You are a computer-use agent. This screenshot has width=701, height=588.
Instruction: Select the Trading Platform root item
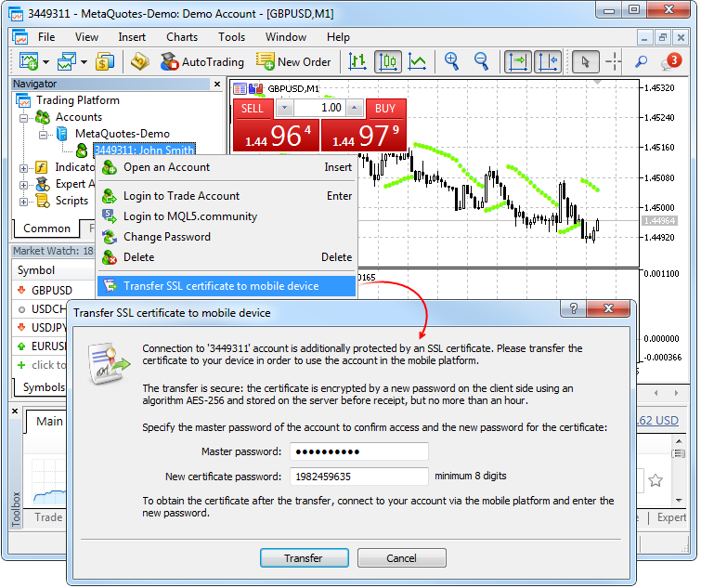point(78,100)
